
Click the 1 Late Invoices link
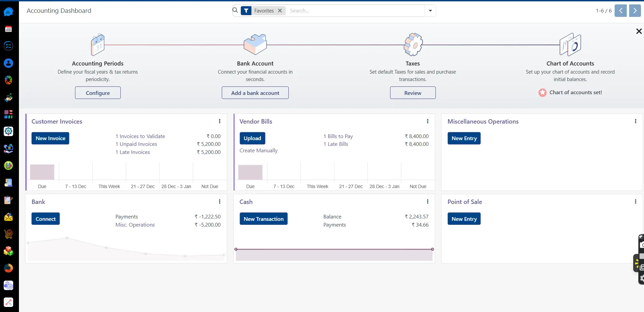pos(133,152)
